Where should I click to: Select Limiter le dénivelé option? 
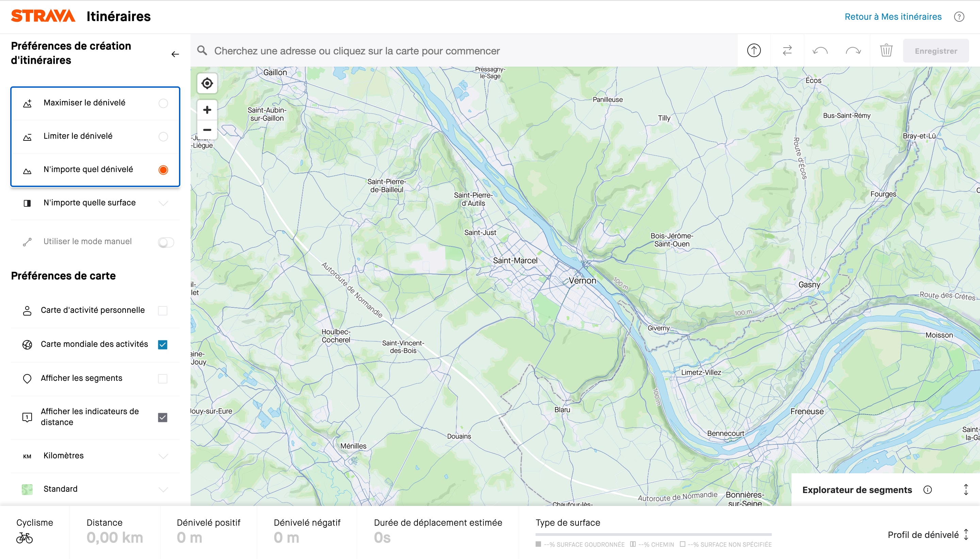[163, 136]
